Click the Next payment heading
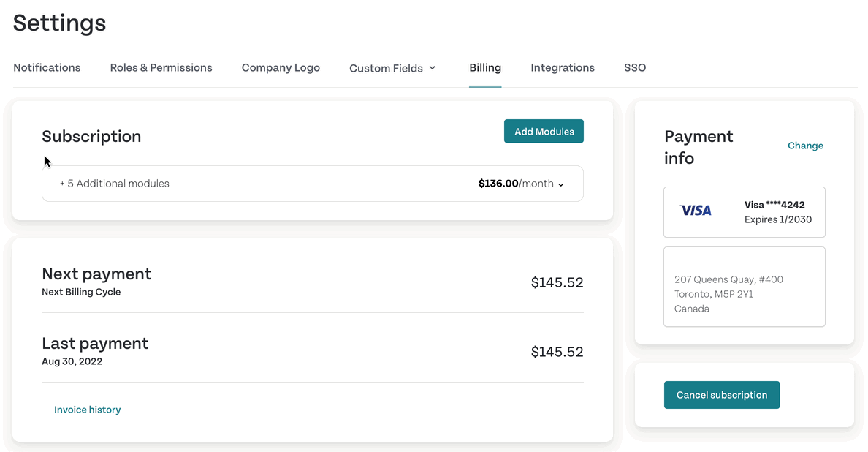The height and width of the screenshot is (452, 868). pos(96,274)
